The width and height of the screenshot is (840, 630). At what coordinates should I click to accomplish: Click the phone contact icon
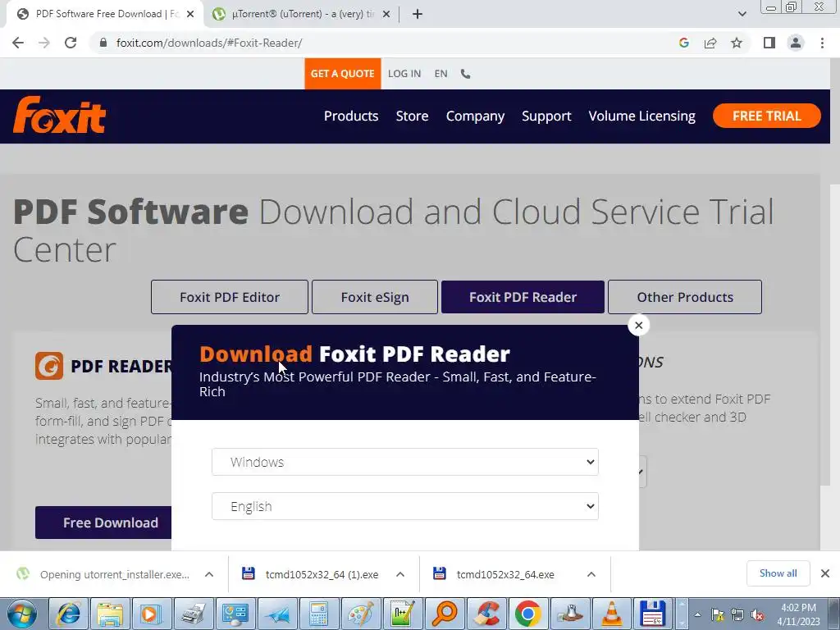click(x=466, y=74)
